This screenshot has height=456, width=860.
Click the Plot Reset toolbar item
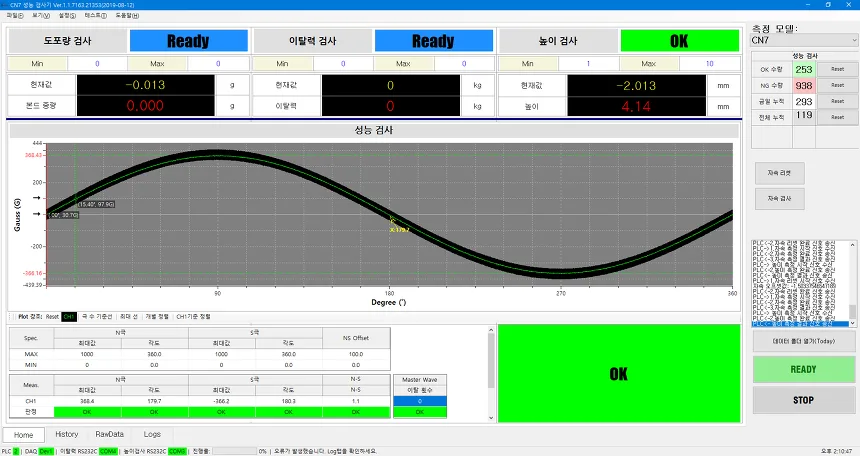[52, 317]
